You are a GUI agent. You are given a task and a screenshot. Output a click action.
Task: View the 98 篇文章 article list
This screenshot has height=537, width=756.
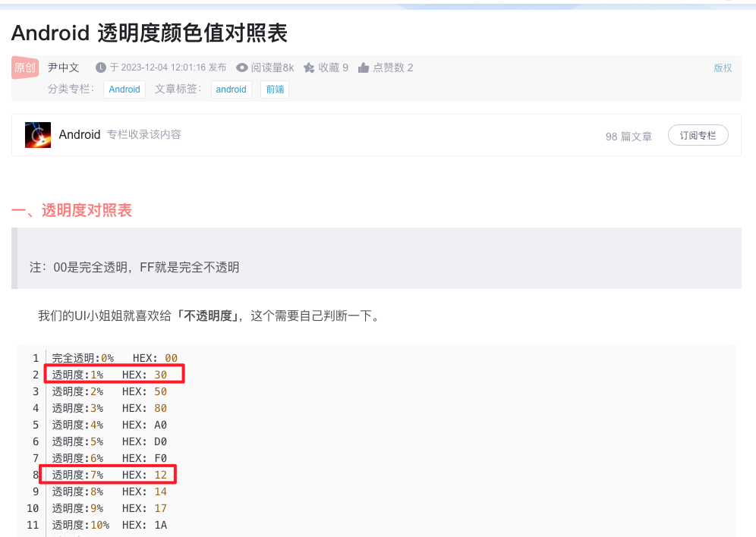[x=628, y=136]
